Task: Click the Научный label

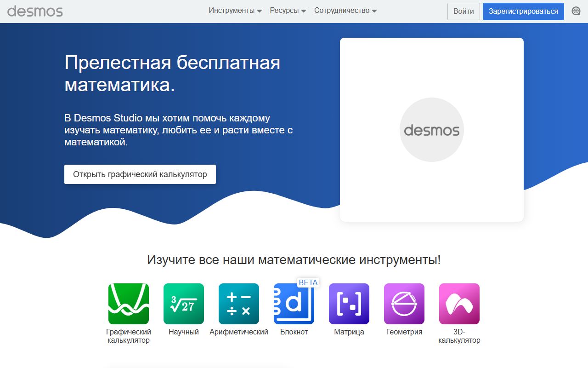Action: tap(184, 332)
